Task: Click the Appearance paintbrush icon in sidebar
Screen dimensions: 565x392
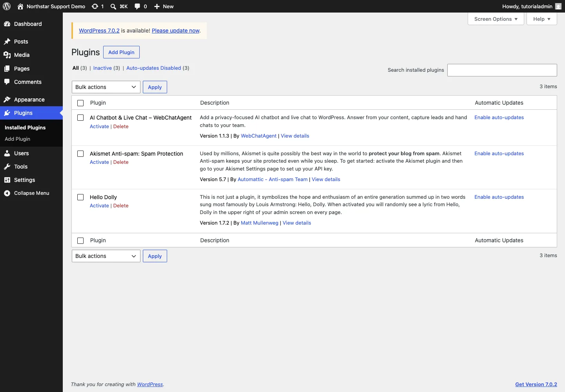Action: [7, 100]
